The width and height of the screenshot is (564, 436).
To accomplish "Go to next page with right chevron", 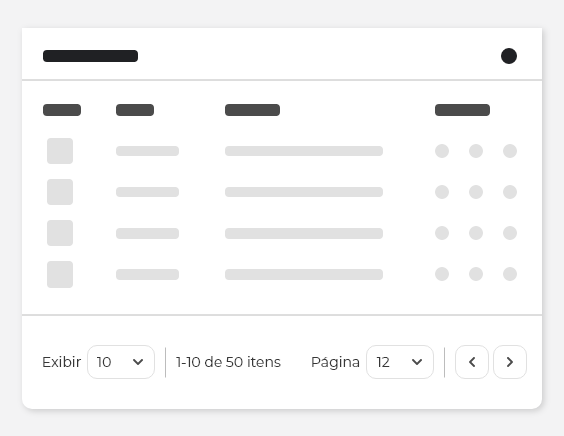I will [510, 362].
